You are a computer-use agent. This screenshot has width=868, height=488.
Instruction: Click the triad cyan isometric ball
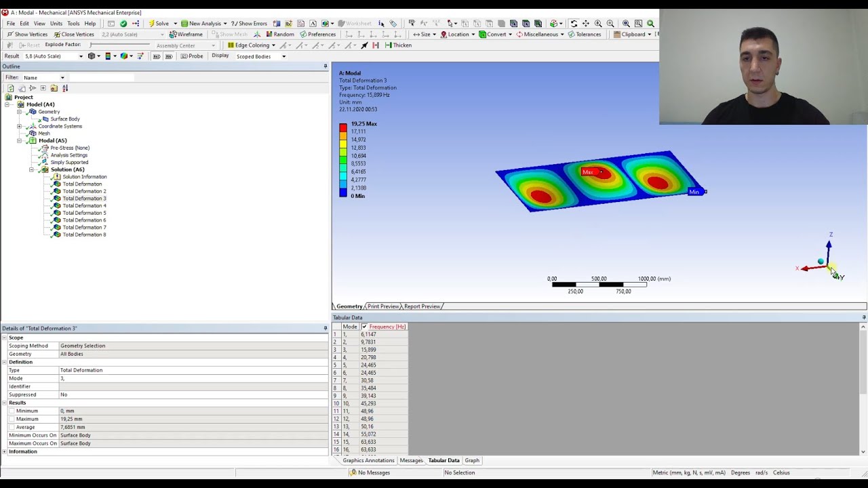click(821, 262)
